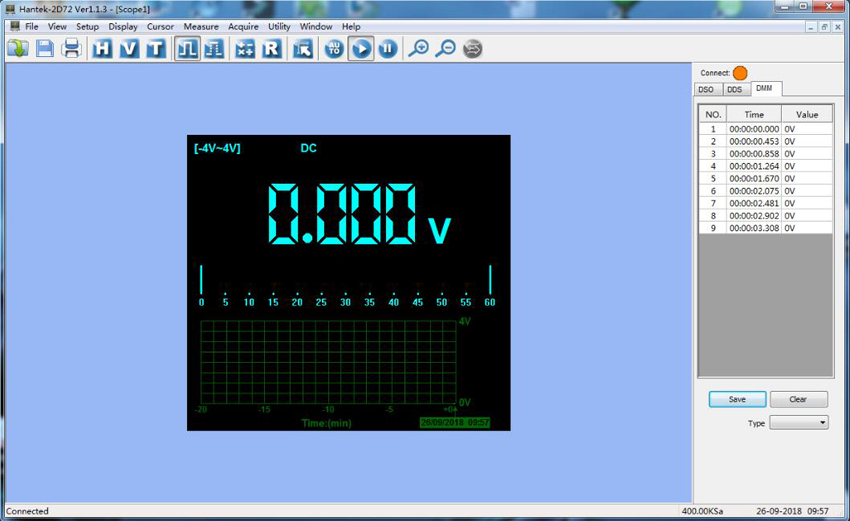Click the inner window minimize button
Viewport: 850px width, 521px height.
point(811,27)
